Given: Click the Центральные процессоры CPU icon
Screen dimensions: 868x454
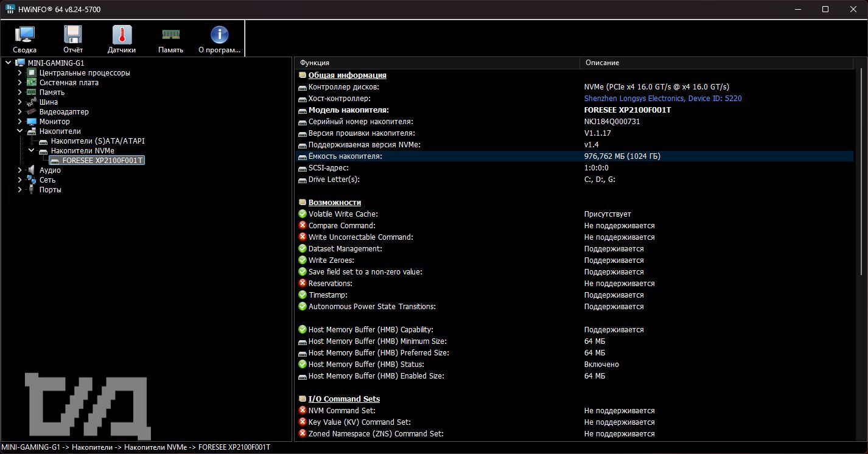Looking at the screenshot, I should [32, 73].
